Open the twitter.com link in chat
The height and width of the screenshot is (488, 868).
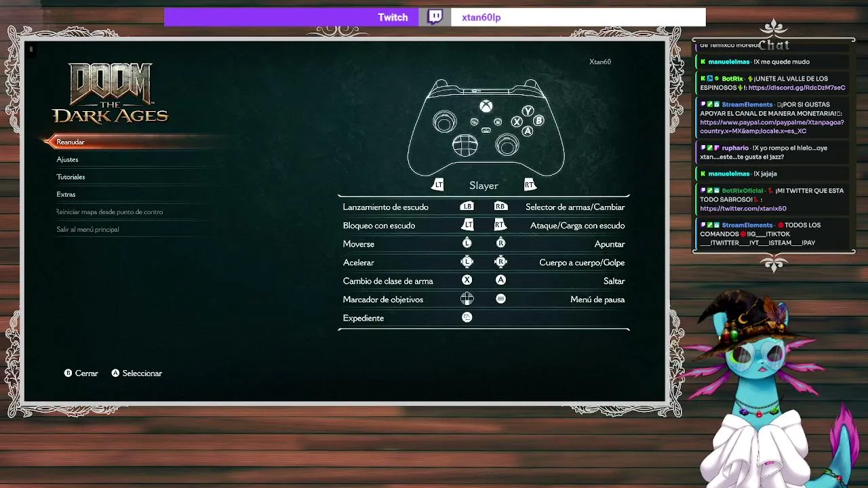(743, 209)
